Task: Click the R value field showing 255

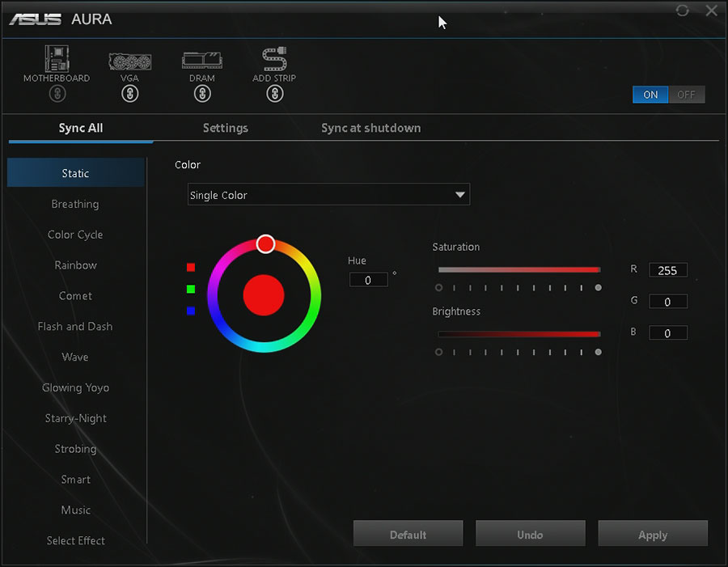Action: (x=667, y=270)
